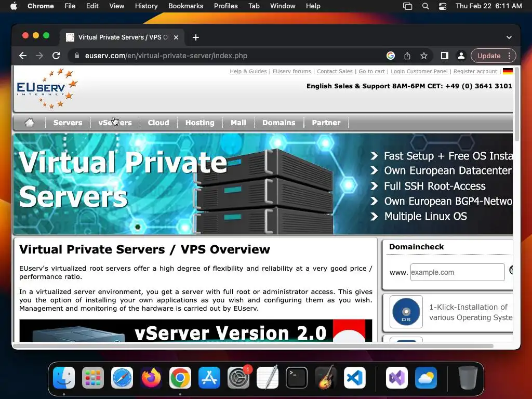Launch Safari from the Dock

122,378
